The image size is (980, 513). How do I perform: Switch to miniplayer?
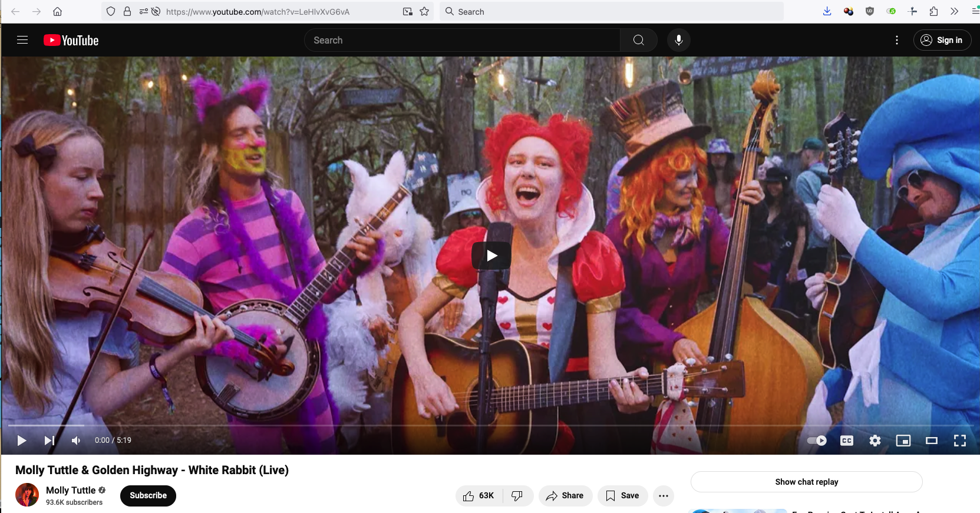pyautogui.click(x=903, y=441)
